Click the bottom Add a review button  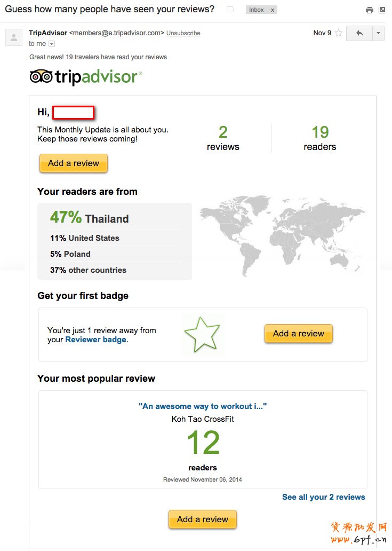(203, 519)
